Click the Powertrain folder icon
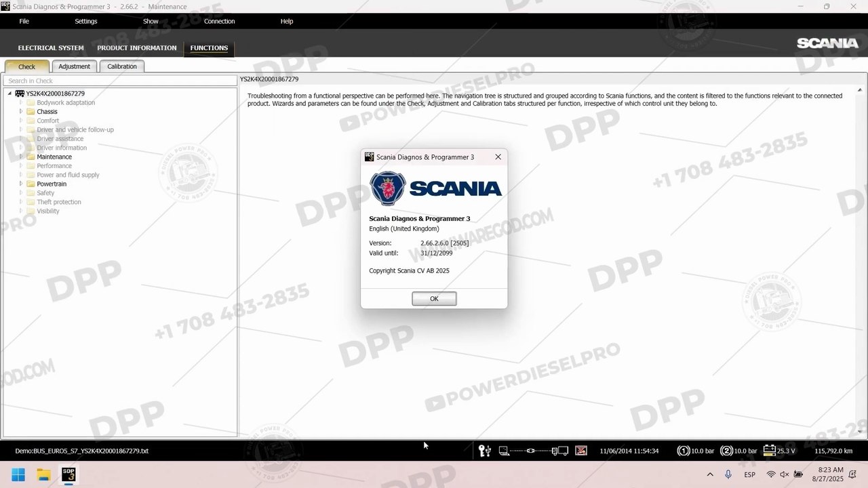868x488 pixels. click(30, 184)
